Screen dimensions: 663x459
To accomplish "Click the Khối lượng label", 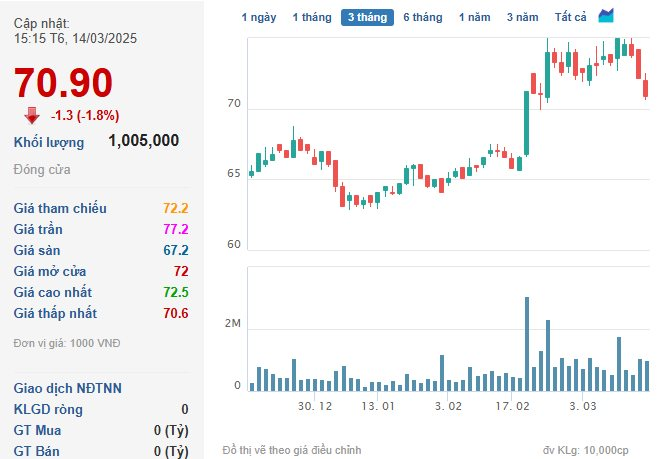I will 49,142.
